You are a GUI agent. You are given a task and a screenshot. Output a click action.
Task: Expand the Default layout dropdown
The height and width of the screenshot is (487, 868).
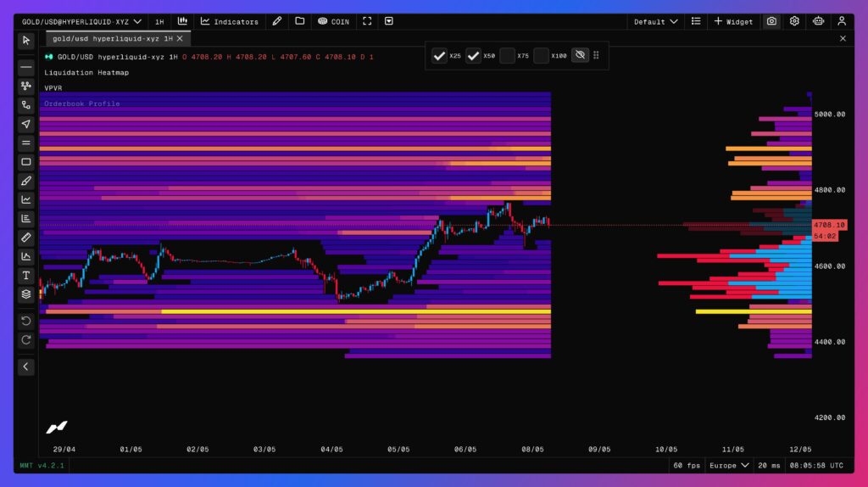[x=655, y=21]
